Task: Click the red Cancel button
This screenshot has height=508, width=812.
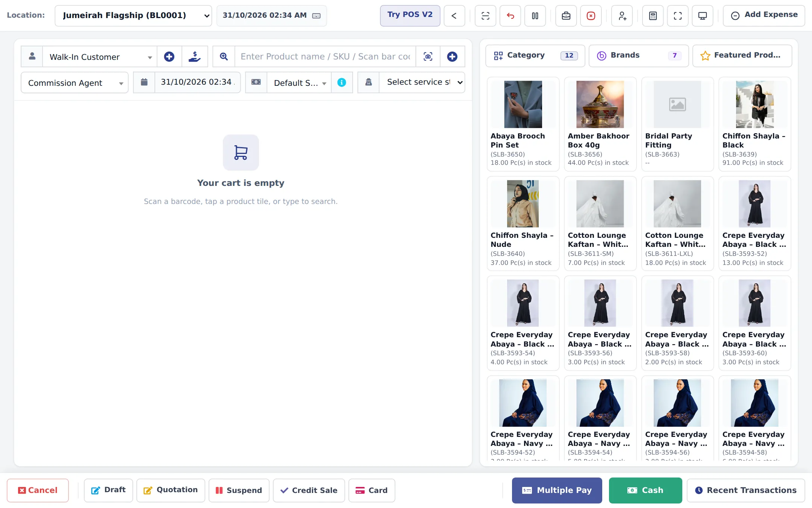Action: point(38,490)
